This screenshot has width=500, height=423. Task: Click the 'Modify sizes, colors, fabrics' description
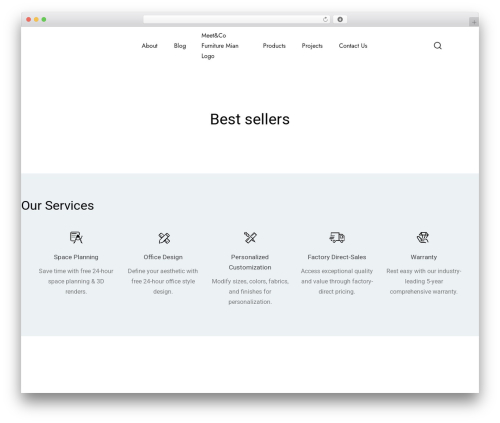coord(250,291)
